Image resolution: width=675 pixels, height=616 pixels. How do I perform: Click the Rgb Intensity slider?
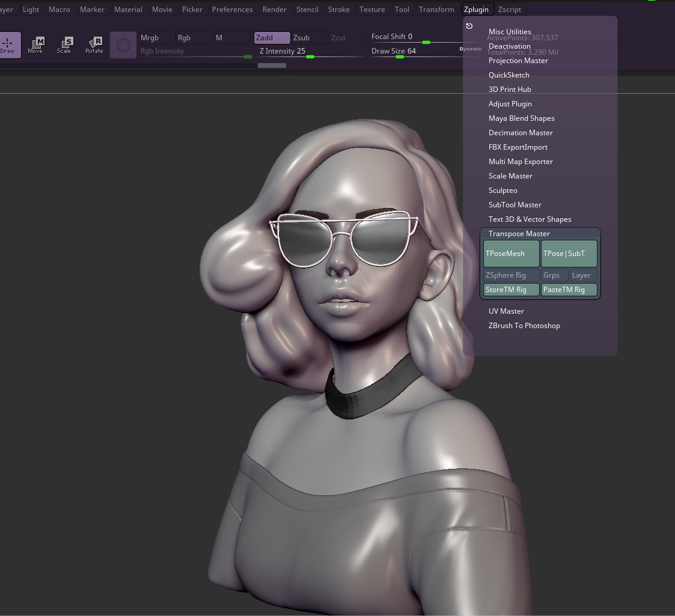coord(195,52)
